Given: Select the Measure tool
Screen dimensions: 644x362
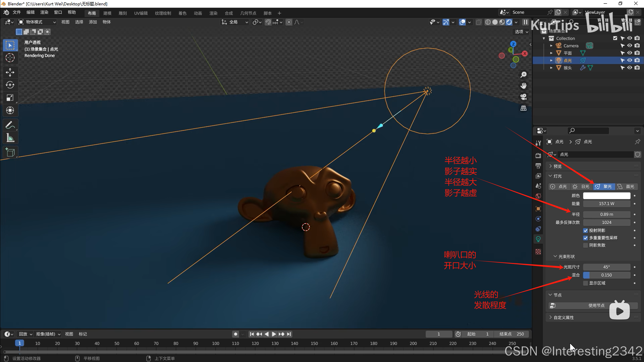Looking at the screenshot, I should pyautogui.click(x=10, y=138).
